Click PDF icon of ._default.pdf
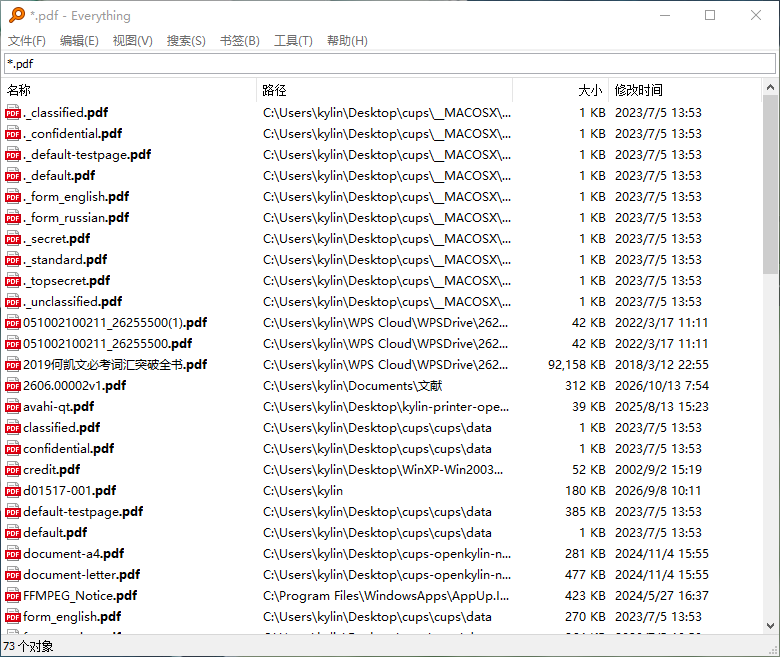Image resolution: width=780 pixels, height=657 pixels. [13, 176]
